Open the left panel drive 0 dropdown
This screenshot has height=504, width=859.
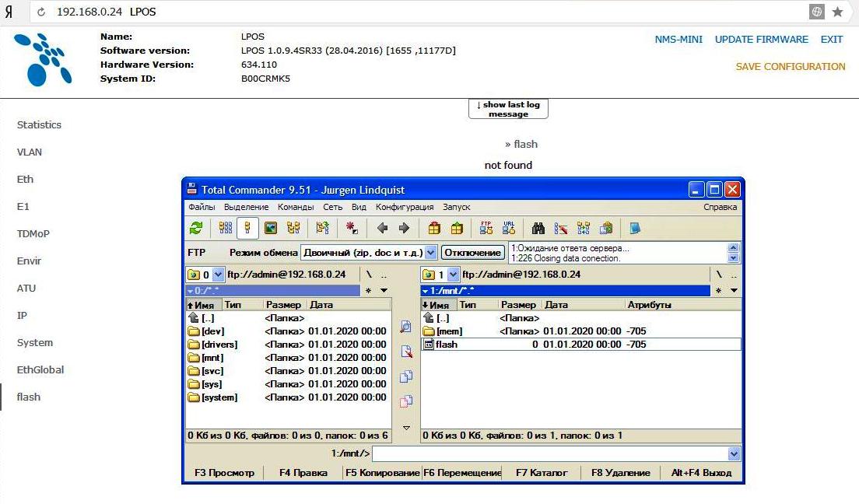point(218,275)
